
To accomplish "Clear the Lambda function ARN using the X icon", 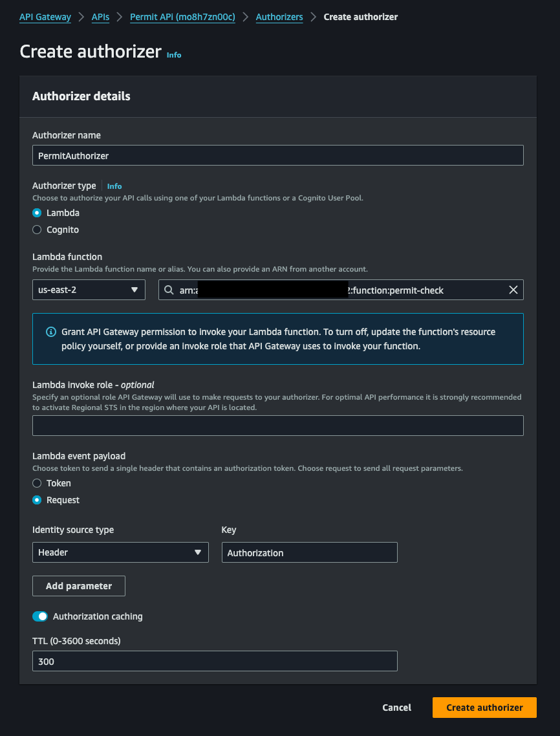I will coord(513,290).
